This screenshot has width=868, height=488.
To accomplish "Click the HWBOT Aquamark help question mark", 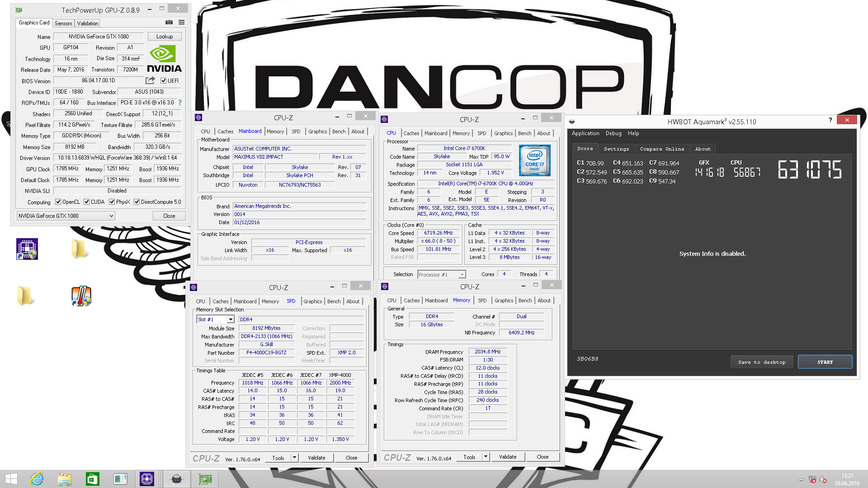I will pos(830,120).
